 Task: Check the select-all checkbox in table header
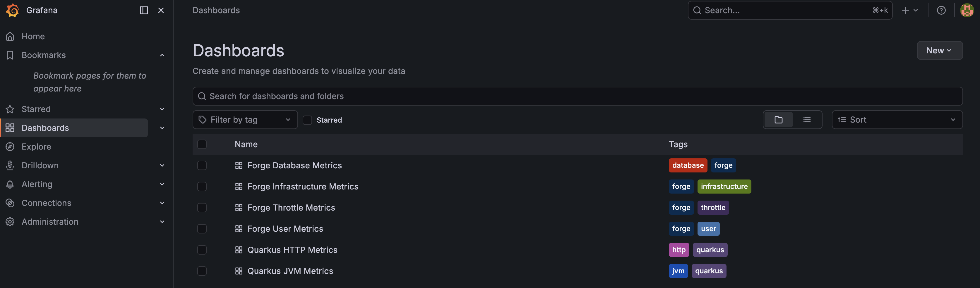202,144
